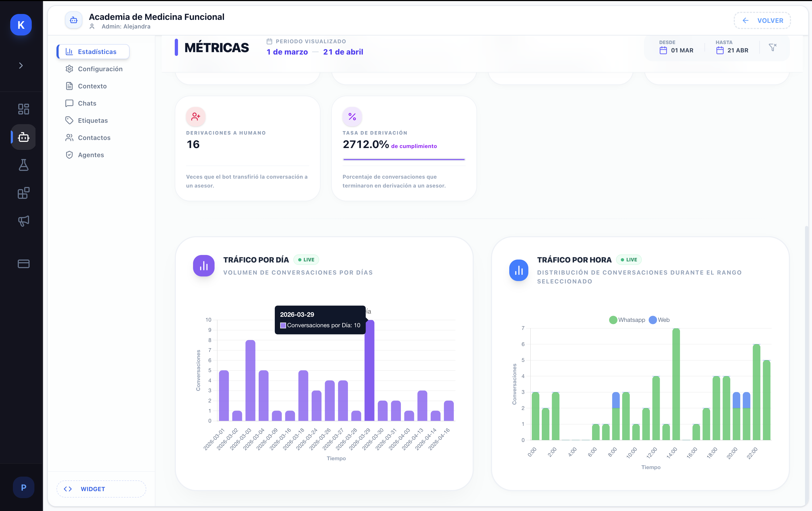Click the 2026-03-29 daily traffic bar
812x511 pixels.
370,370
